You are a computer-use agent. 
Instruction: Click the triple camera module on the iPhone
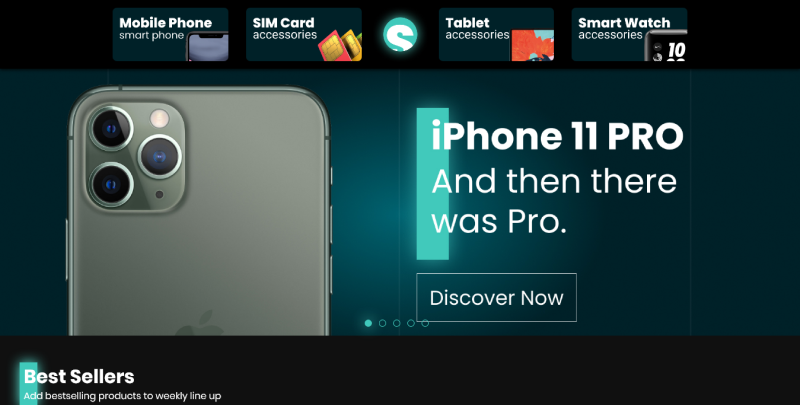point(134,157)
